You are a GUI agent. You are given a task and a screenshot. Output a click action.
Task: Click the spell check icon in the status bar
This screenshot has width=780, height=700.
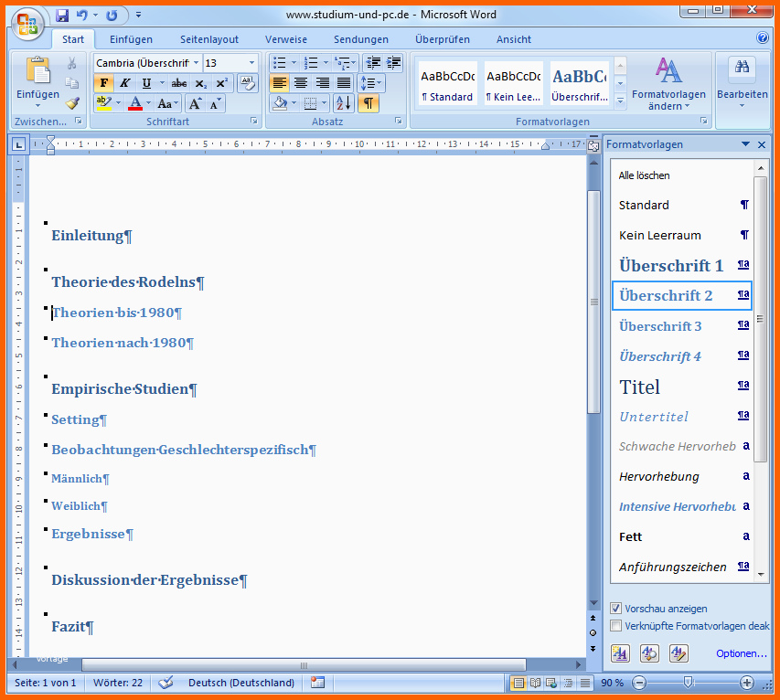click(166, 683)
